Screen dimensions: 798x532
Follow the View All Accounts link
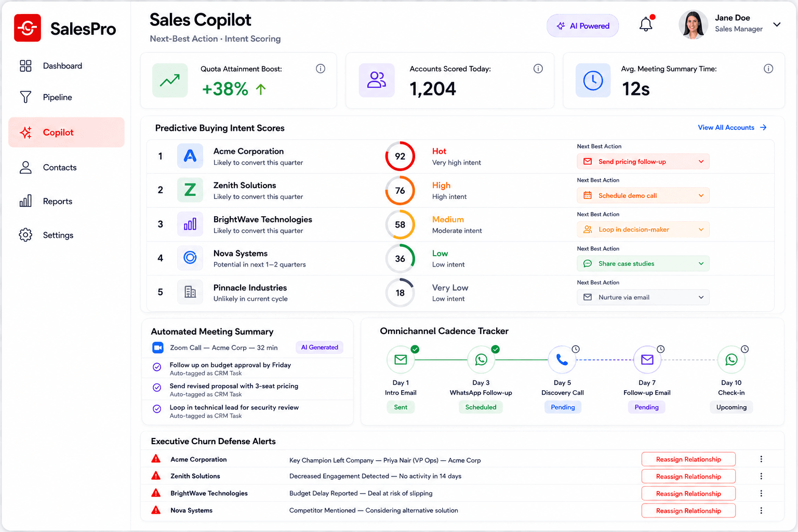click(732, 127)
